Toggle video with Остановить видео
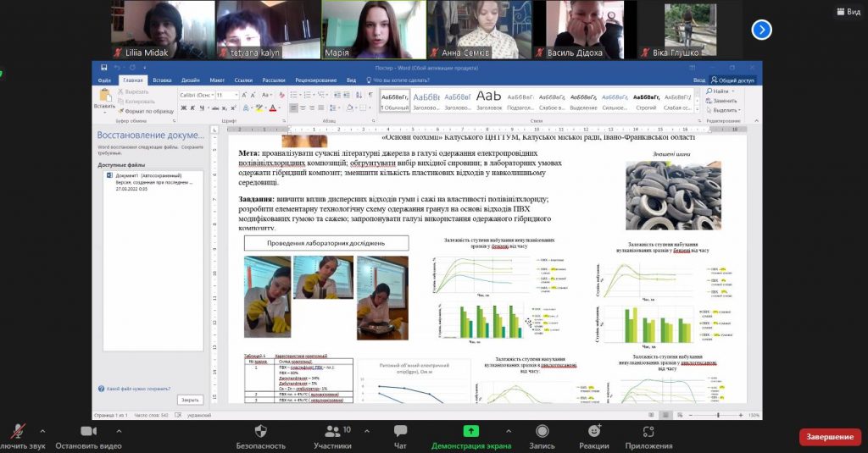The height and width of the screenshot is (453, 868). coord(87,431)
